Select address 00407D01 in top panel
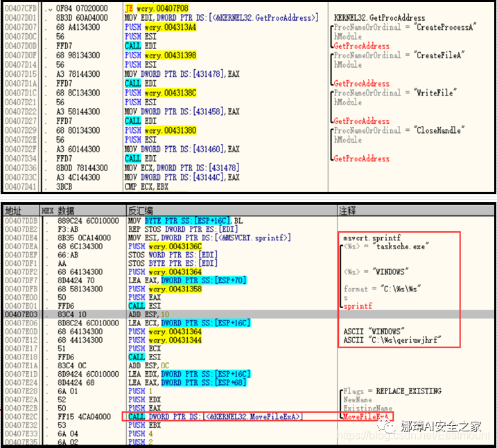Screen dimensions: 497x448 click(x=21, y=18)
